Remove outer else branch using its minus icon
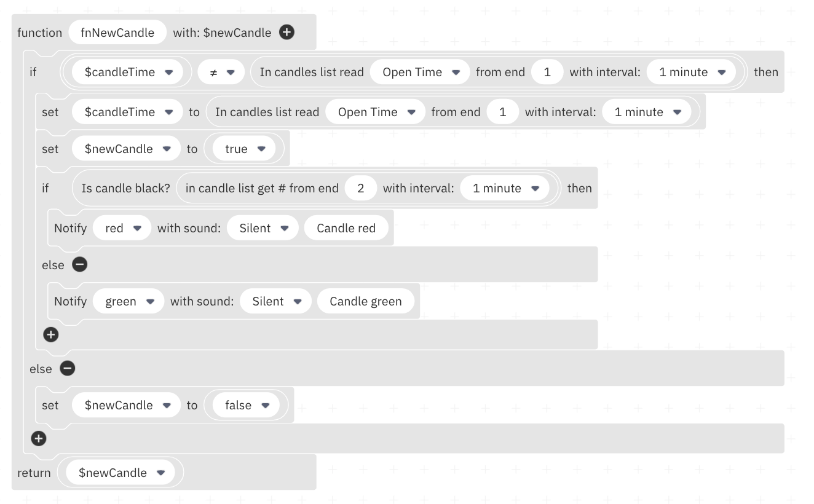This screenshot has width=814, height=504. pyautogui.click(x=67, y=368)
